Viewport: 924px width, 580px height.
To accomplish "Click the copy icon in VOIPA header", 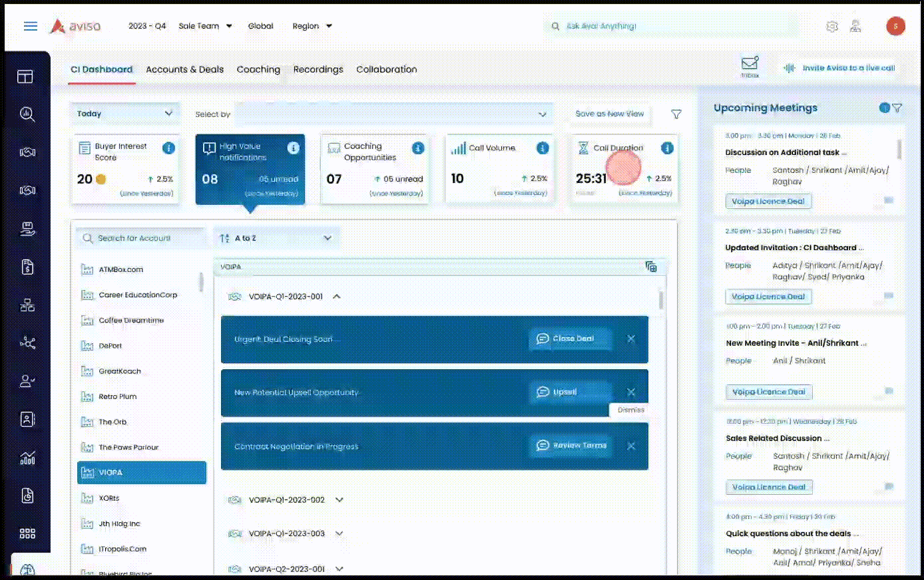I will [x=651, y=267].
